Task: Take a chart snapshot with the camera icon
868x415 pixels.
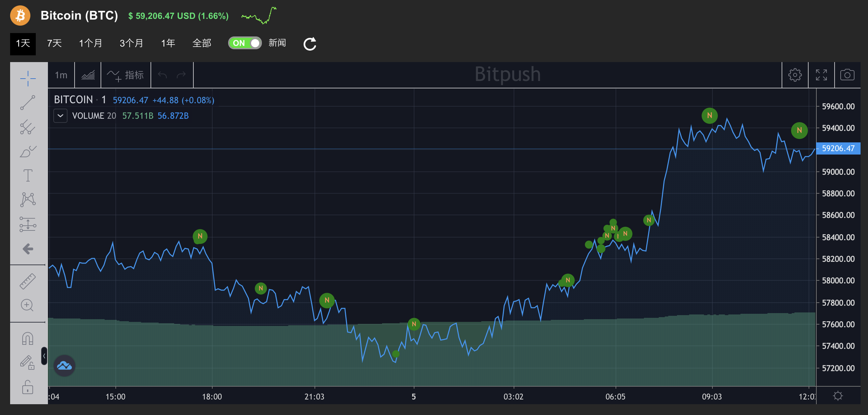Action: pyautogui.click(x=847, y=75)
